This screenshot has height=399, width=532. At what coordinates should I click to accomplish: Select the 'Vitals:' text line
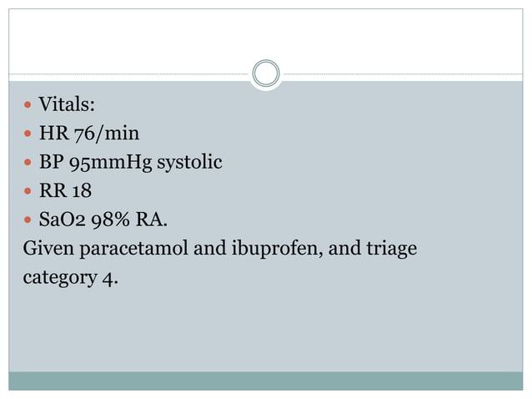67,104
